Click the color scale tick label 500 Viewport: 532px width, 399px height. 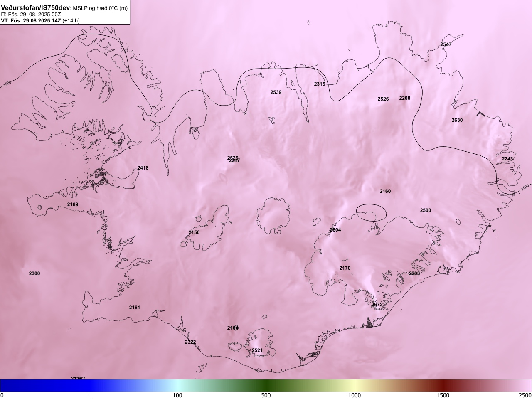266,395
